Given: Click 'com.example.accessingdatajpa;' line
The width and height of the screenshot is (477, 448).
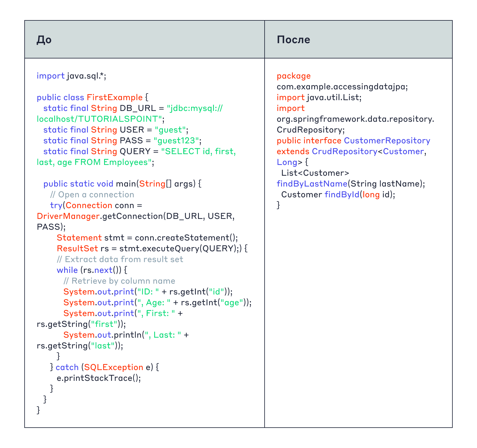Looking at the screenshot, I should click(342, 87).
